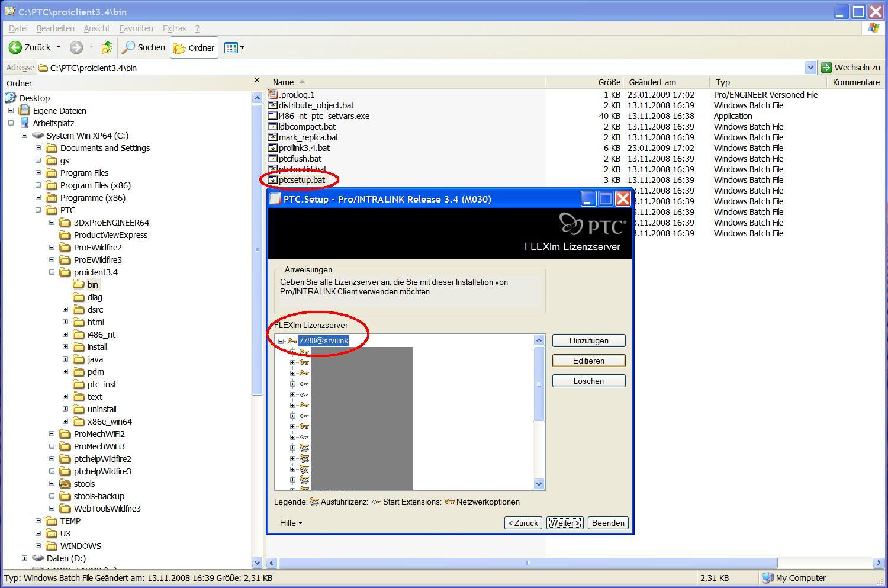Open the ? help menu
The image size is (888, 588).
pyautogui.click(x=197, y=28)
